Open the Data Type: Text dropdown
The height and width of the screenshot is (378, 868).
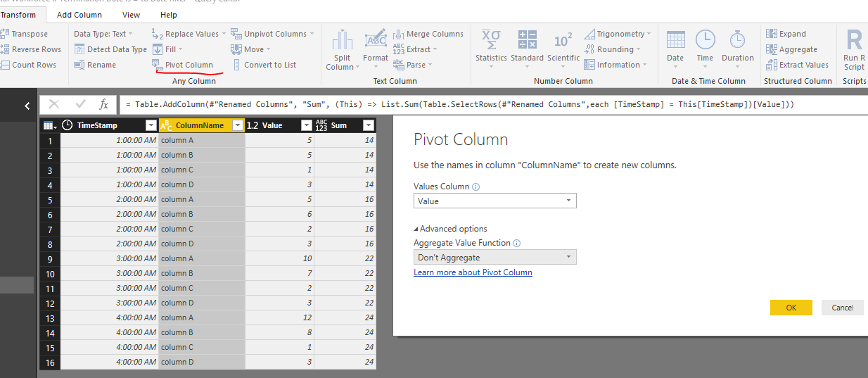coord(103,34)
